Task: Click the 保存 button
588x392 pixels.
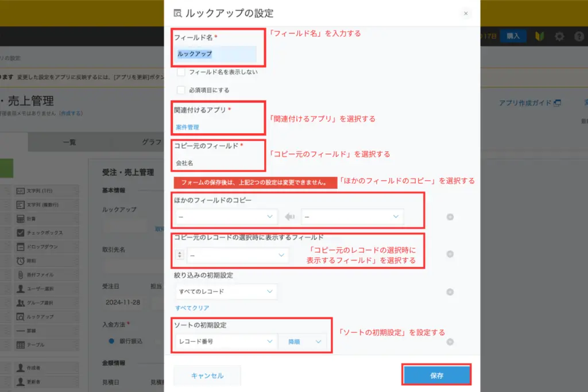Action: pyautogui.click(x=436, y=375)
